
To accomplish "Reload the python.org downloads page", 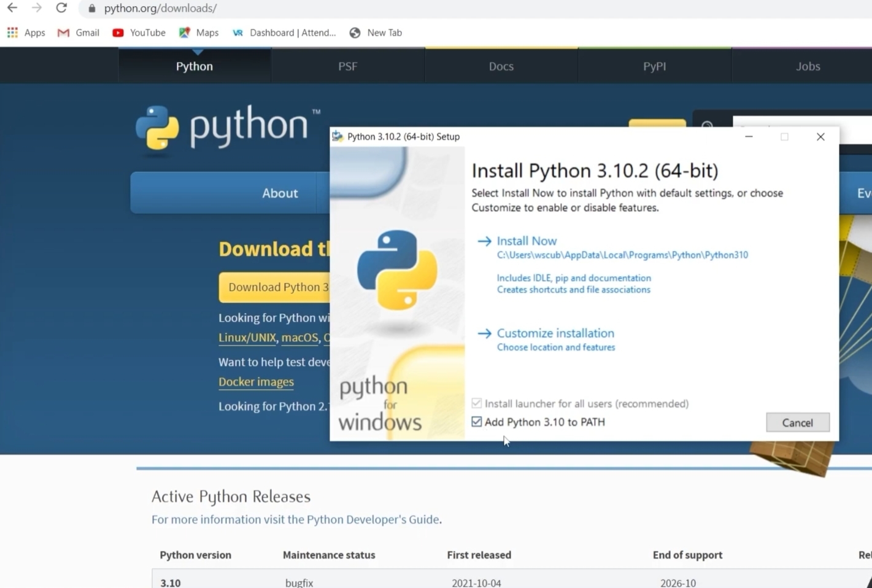I will [61, 8].
